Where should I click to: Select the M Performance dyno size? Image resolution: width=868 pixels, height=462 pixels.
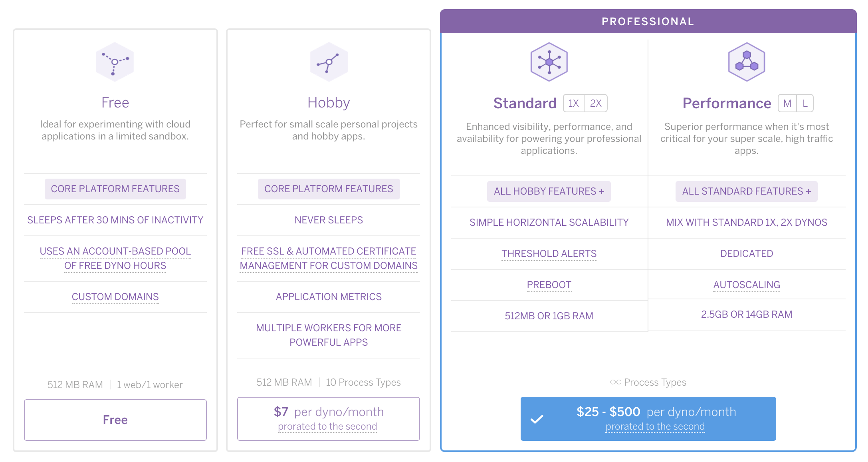pyautogui.click(x=787, y=104)
